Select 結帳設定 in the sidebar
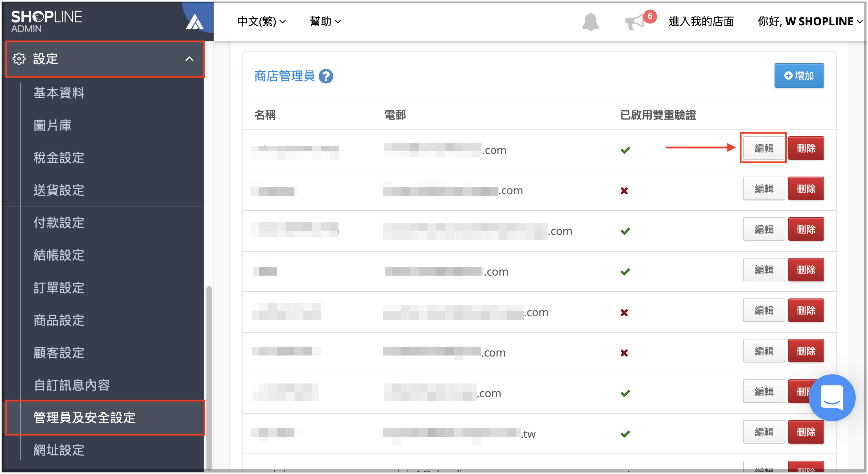The image size is (868, 474). [59, 255]
